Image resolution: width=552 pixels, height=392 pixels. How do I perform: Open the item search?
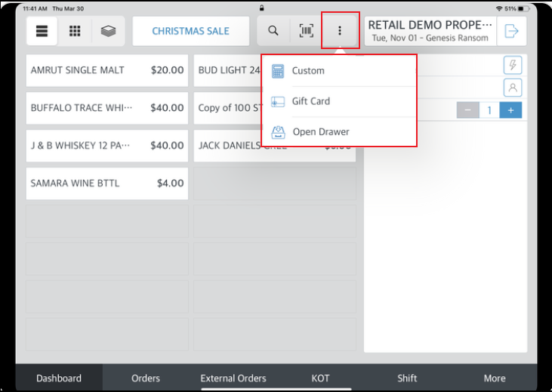tap(273, 31)
